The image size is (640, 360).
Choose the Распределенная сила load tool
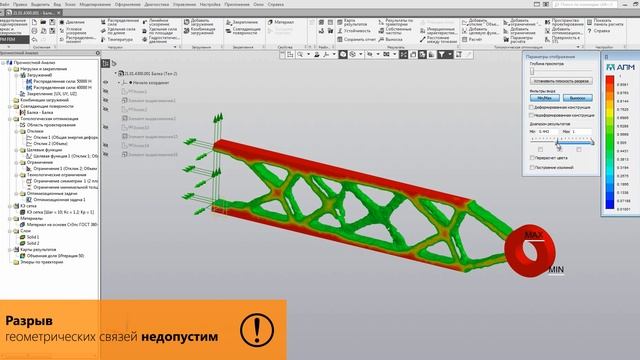119,22
